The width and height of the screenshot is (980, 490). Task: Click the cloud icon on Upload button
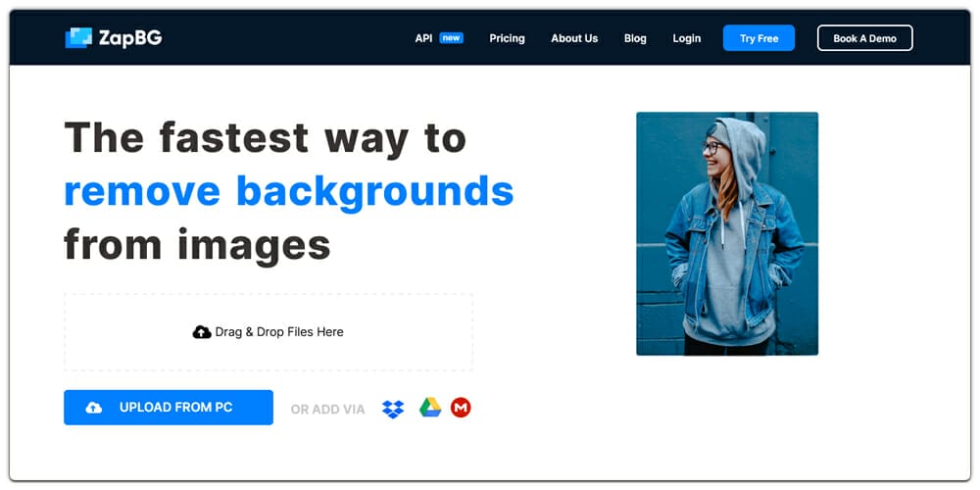94,408
